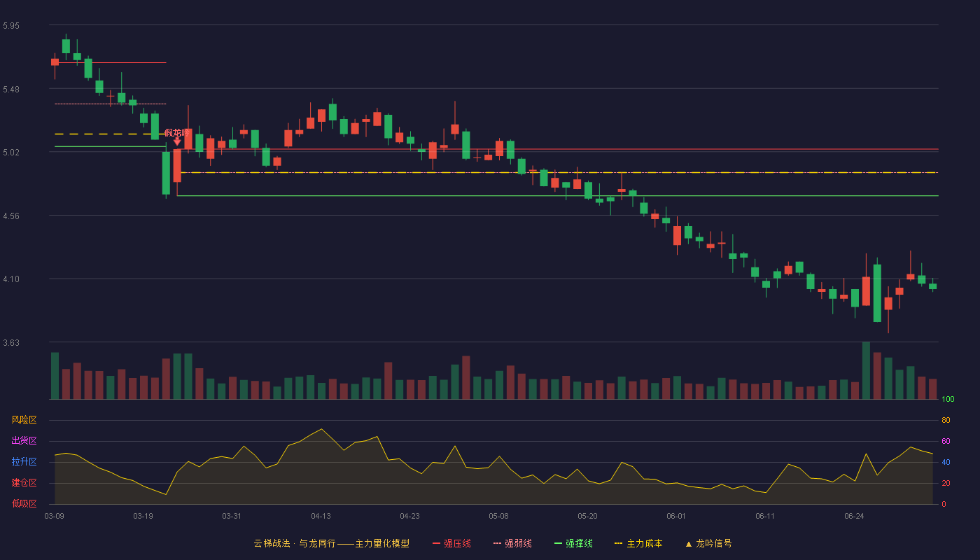Click the tallest volume bar in late June
Screen dimensions: 980x560
(866, 370)
